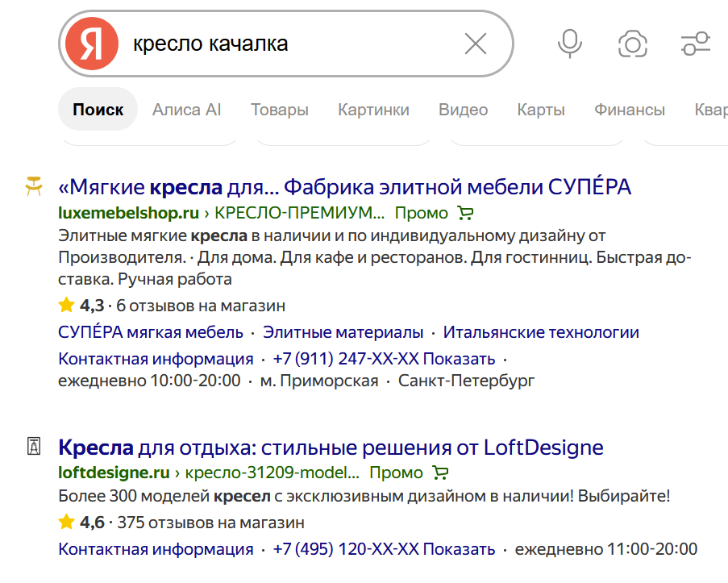Viewport: 728px width, 583px height.
Task: Go to Картинки tab
Action: point(373,110)
